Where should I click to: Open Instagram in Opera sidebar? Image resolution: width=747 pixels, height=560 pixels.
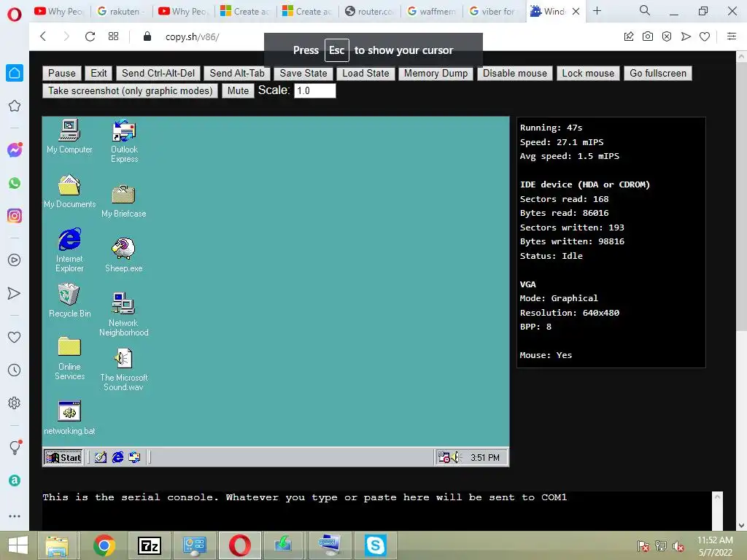click(15, 216)
